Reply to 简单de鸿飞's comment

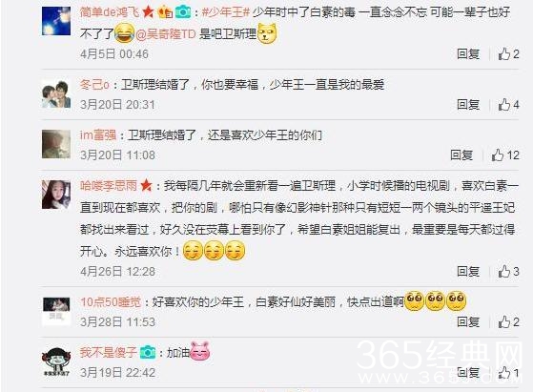point(468,54)
